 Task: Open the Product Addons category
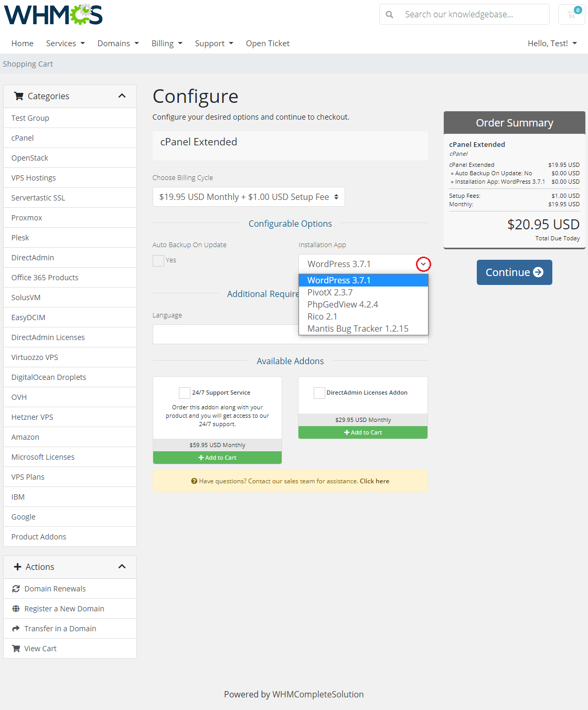pos(70,537)
